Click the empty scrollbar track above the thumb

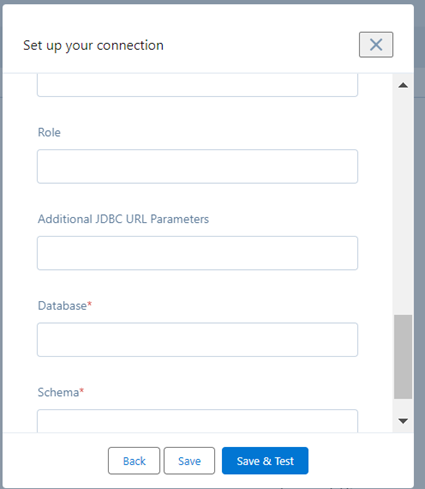tap(403, 204)
